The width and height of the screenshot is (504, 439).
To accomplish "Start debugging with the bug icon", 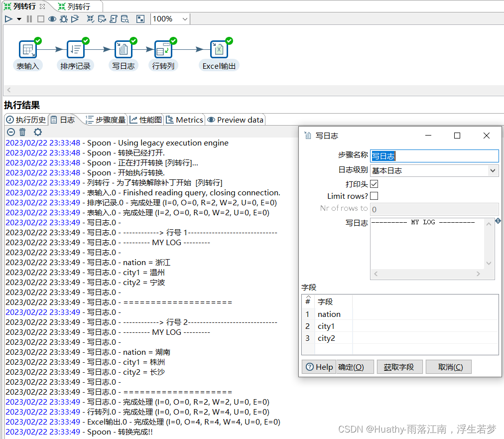I will [64, 19].
